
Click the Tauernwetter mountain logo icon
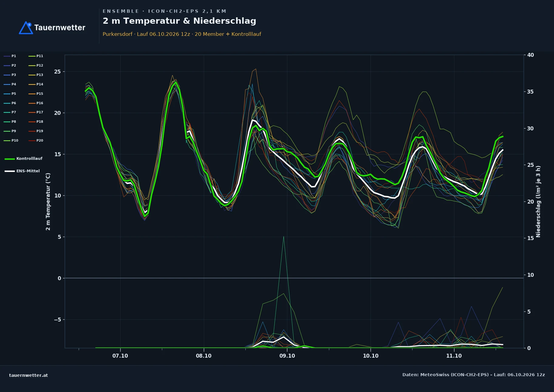click(x=26, y=28)
